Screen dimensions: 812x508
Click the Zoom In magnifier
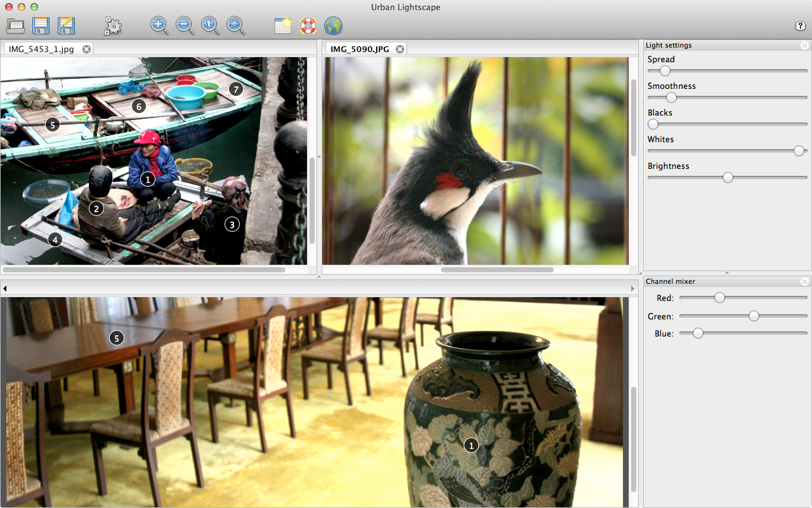(160, 25)
